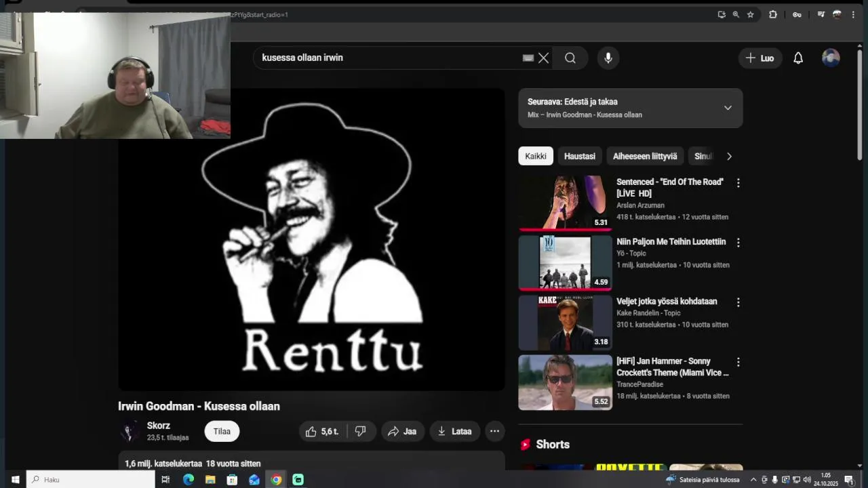This screenshot has height=488, width=868.
Task: Click the 1,6 milj. katselukertaa description line
Action: pos(193,464)
